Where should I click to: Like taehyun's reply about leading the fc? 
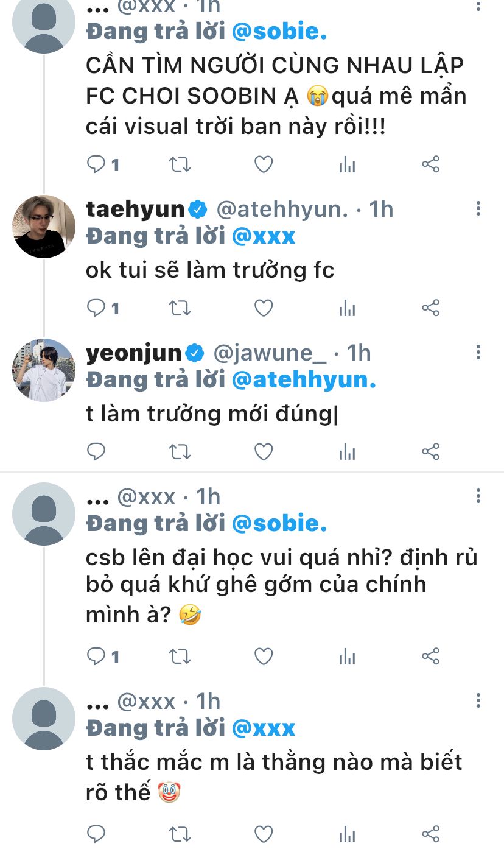click(263, 308)
